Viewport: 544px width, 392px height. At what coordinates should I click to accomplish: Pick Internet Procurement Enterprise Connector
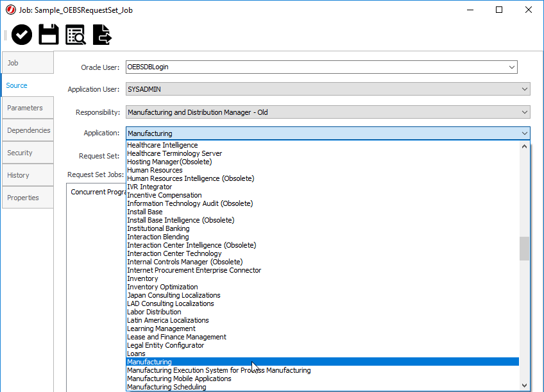[x=322, y=270]
